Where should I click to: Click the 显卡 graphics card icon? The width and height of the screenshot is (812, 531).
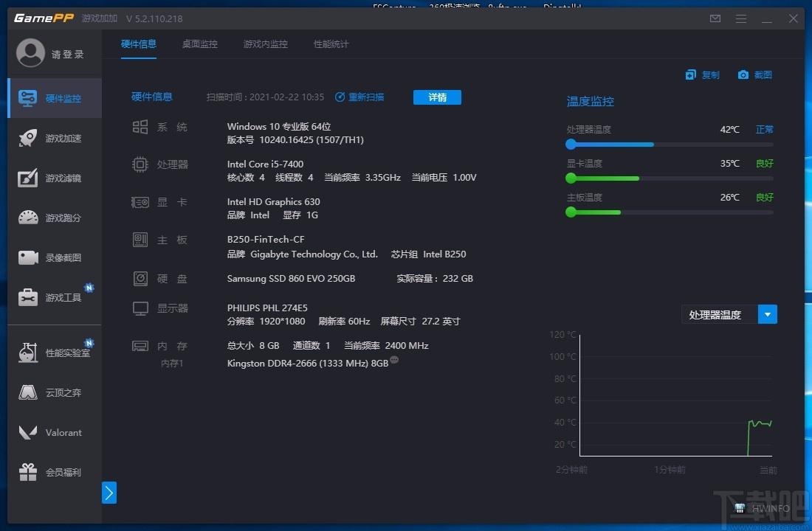140,202
